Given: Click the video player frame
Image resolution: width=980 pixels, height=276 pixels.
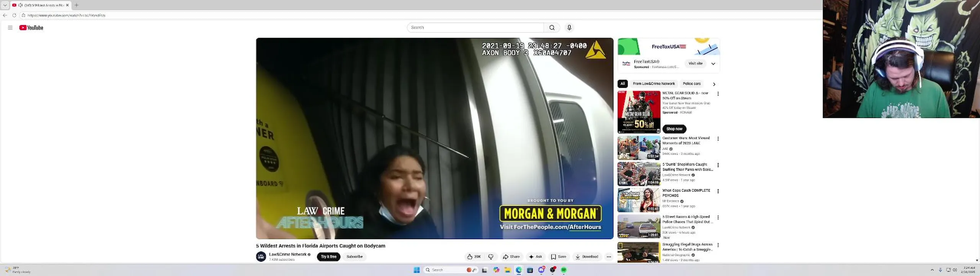Looking at the screenshot, I should pyautogui.click(x=434, y=138).
